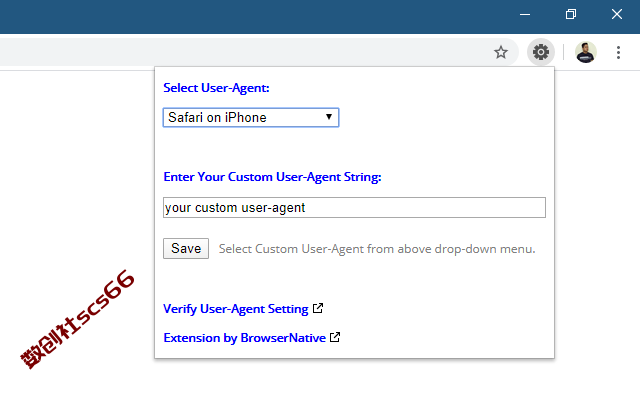This screenshot has height=400, width=640.
Task: Click the 'Select Custom User-Agent from above' hint
Action: (377, 249)
